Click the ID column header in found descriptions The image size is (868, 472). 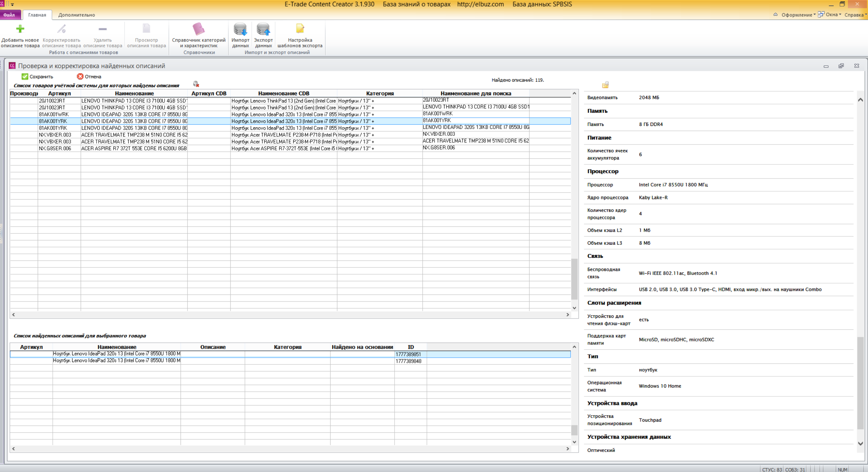[411, 347]
